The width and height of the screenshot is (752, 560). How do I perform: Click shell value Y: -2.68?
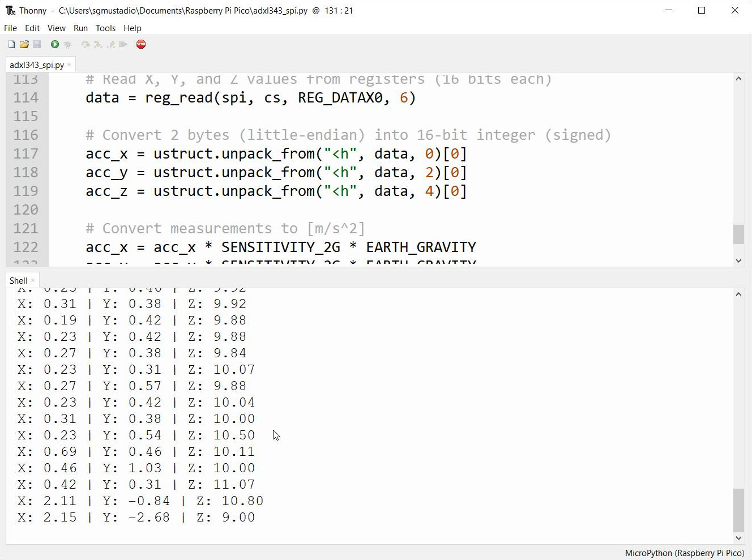(136, 517)
